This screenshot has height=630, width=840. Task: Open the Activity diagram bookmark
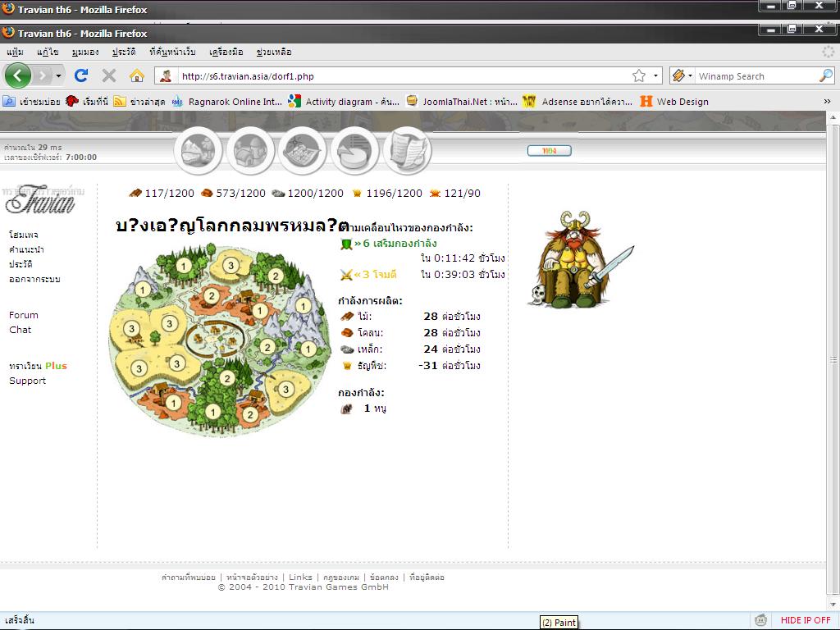344,101
